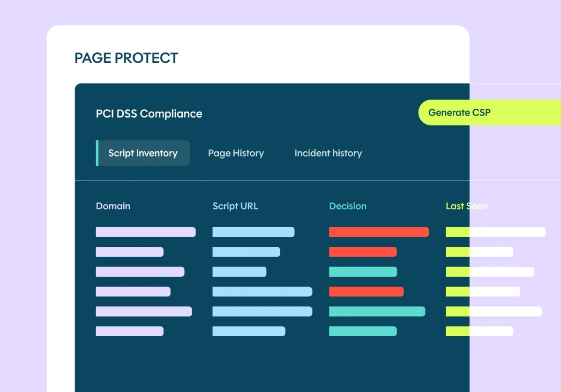Select the Script Inventory tab
The image size is (561, 392).
tap(143, 153)
